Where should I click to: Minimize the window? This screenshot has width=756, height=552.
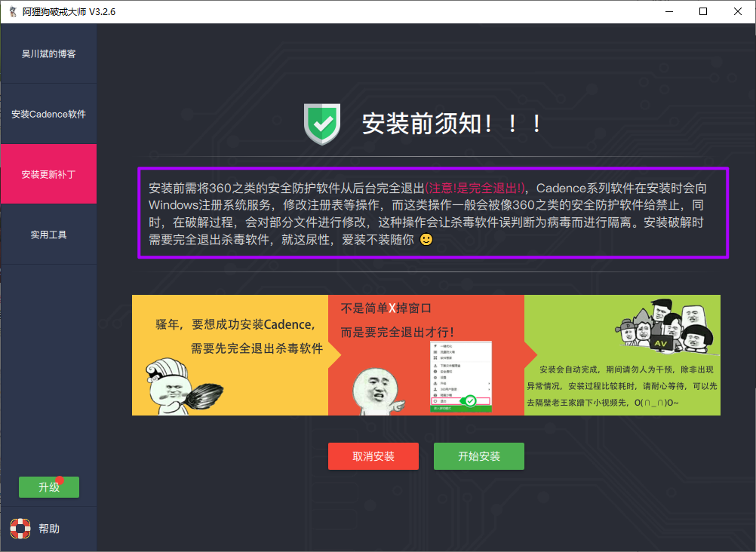click(669, 11)
